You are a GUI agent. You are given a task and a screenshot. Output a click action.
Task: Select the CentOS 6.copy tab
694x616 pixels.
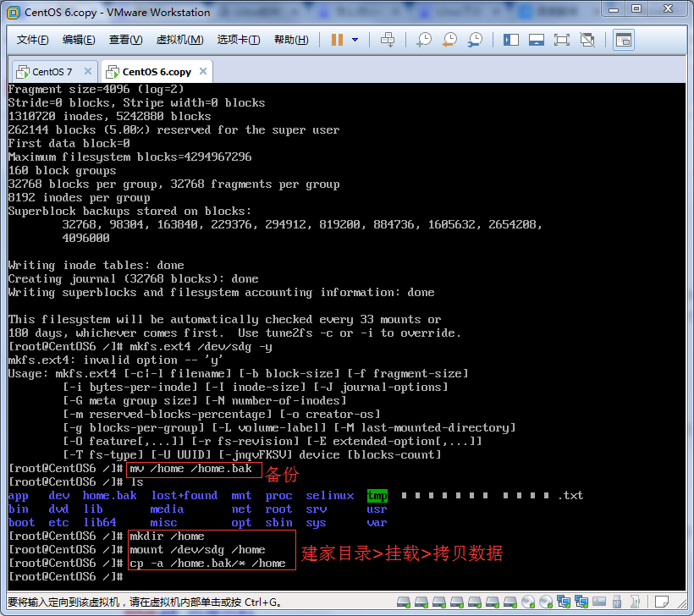157,72
